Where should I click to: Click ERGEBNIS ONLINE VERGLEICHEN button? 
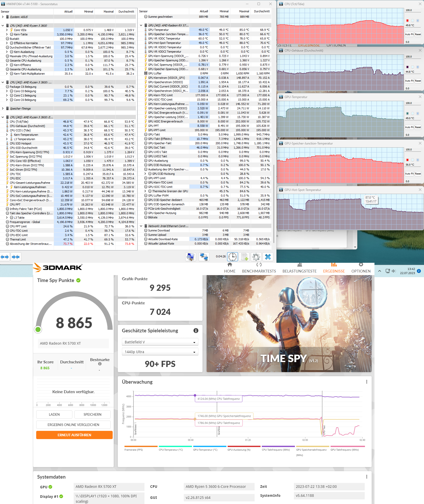[x=73, y=425]
